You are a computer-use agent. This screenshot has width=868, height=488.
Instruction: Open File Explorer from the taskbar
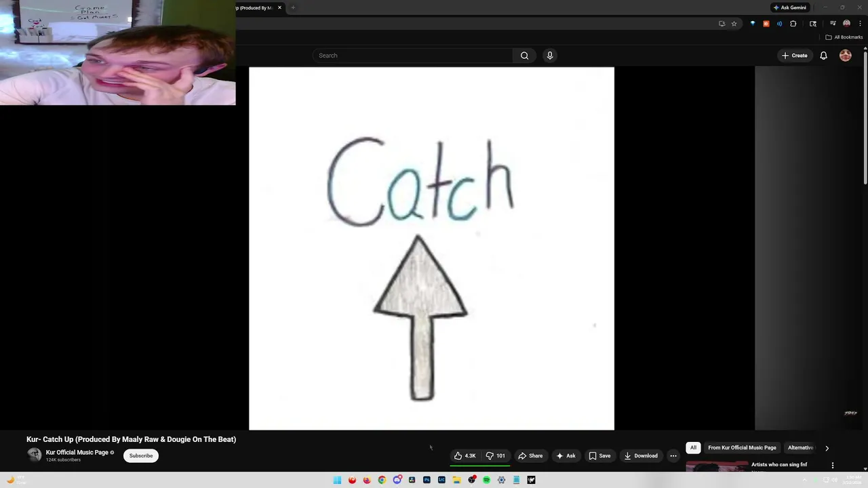point(457,480)
